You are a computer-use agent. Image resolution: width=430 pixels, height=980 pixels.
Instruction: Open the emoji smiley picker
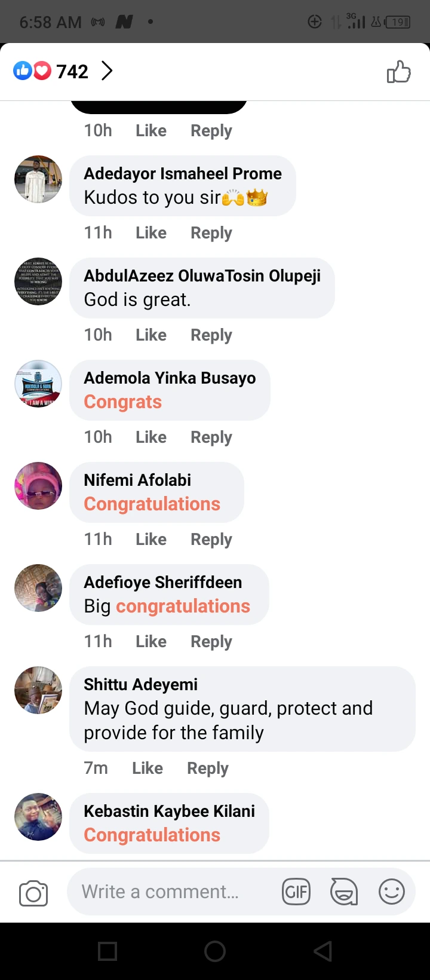[392, 892]
